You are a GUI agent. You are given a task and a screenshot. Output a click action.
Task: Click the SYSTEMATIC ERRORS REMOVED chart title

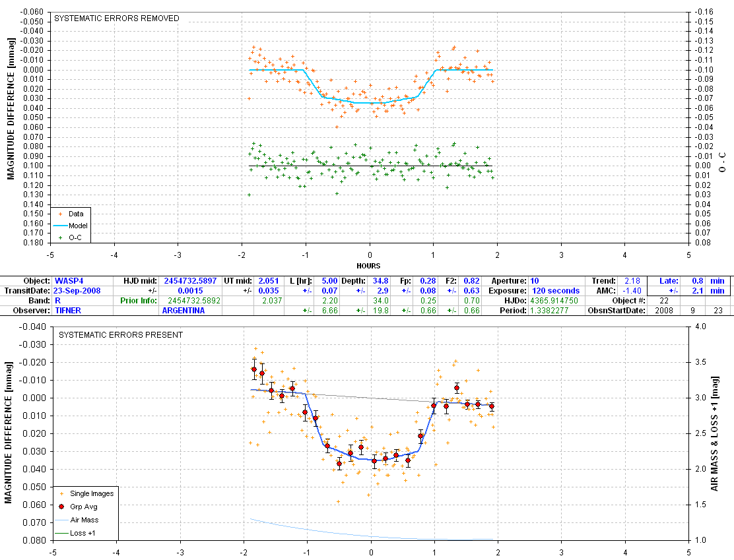point(117,18)
